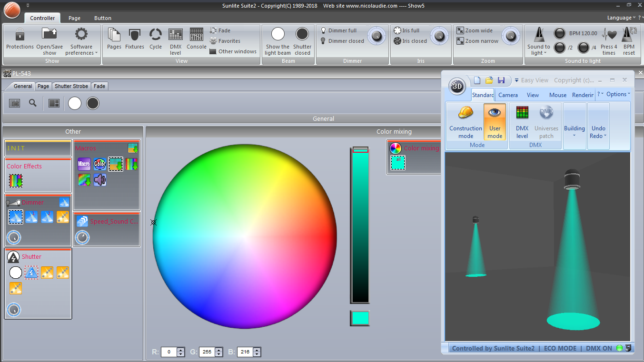Click the BPM reset metronome
The image size is (644, 362).
pos(629,41)
